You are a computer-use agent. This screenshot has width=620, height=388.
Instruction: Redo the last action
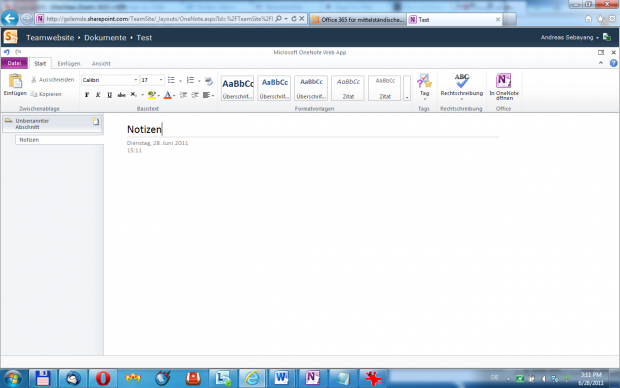(x=18, y=52)
